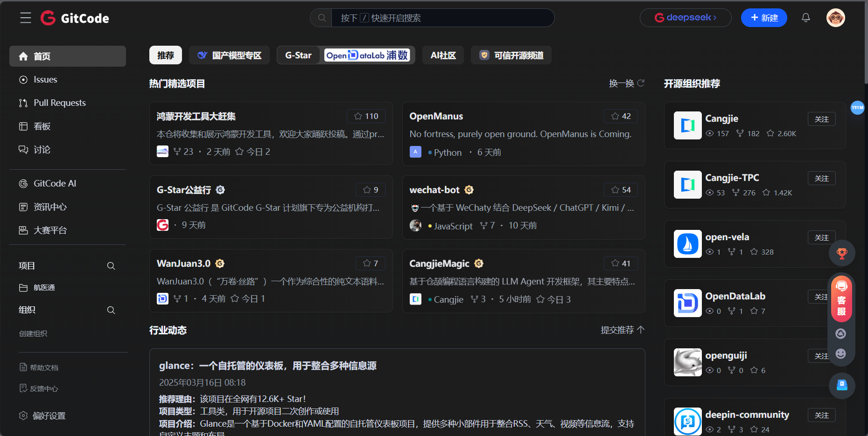
Task: Click the open-vela sailboat logo
Action: [687, 244]
